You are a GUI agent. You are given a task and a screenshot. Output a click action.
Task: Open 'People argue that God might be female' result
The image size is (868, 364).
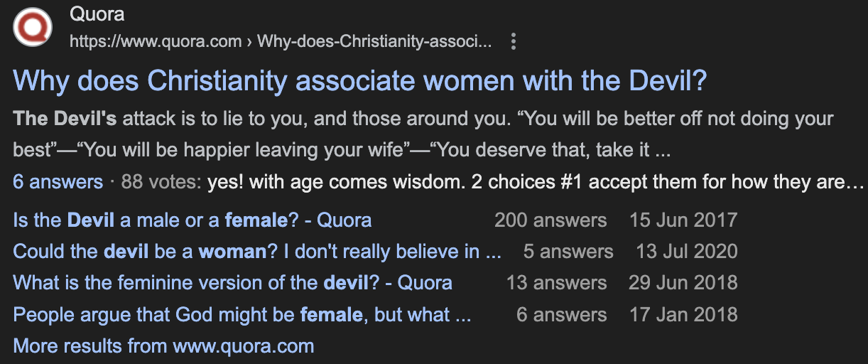[242, 314]
